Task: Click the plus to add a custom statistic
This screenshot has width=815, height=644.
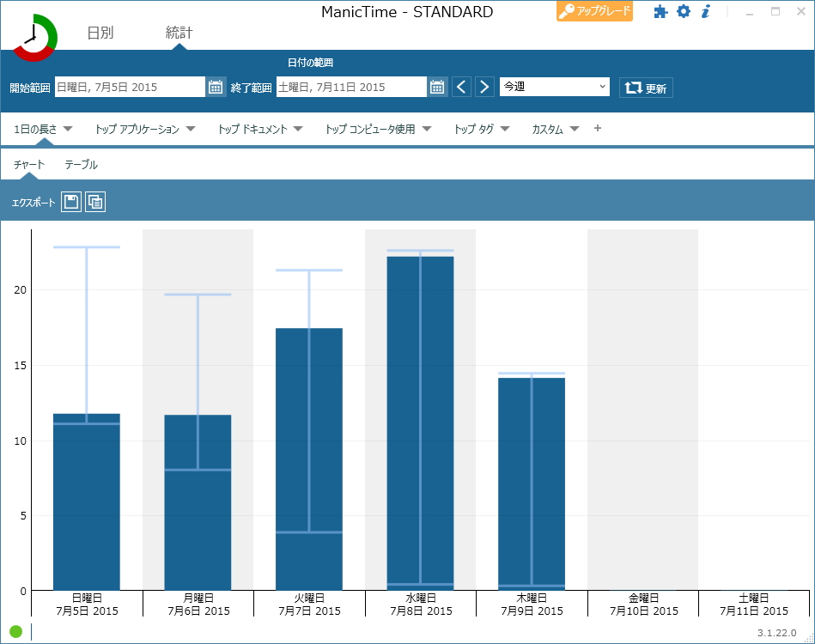Action: coord(597,128)
